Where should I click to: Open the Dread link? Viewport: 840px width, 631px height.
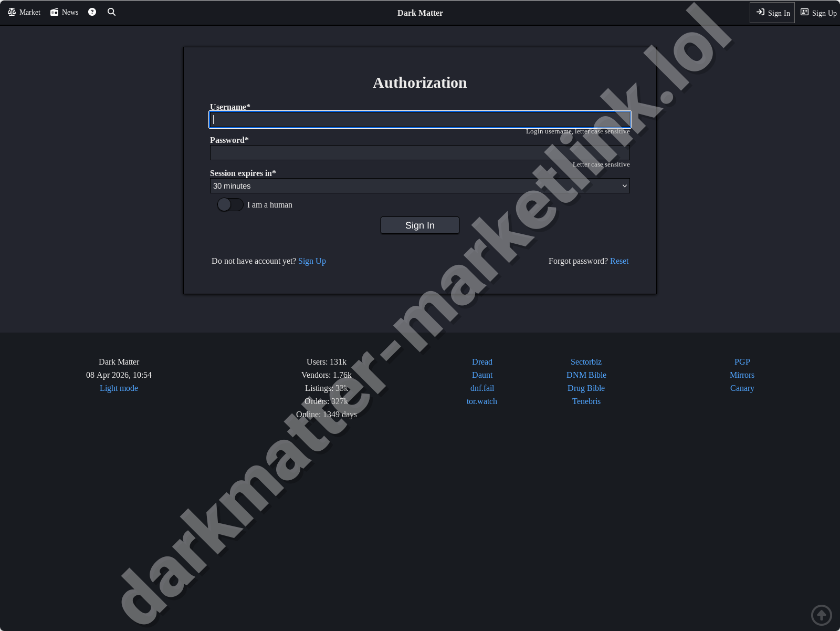click(481, 361)
